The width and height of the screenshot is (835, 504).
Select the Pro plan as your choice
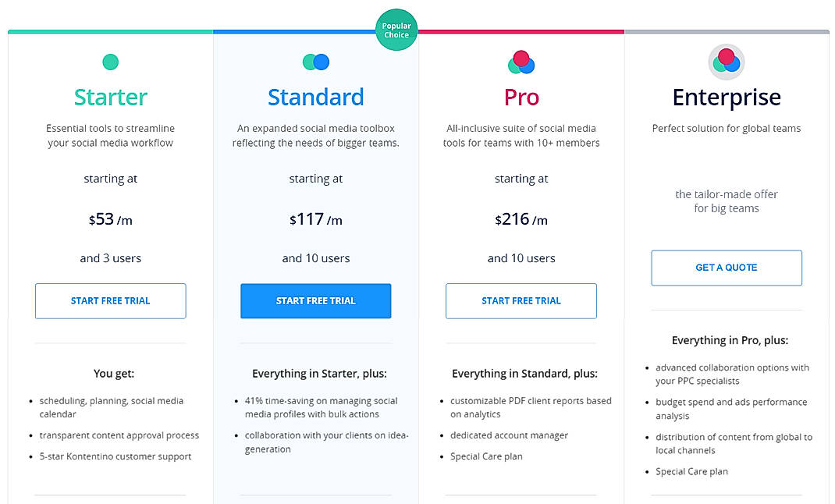click(521, 97)
